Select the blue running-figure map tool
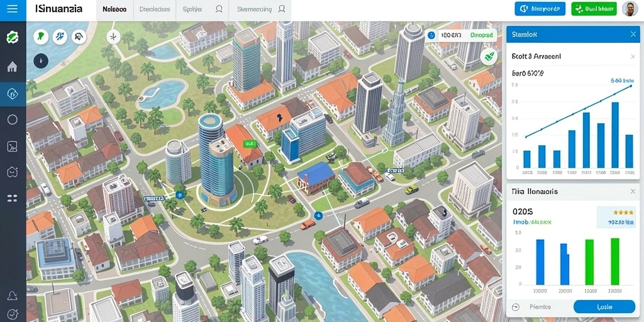The height and width of the screenshot is (322, 644). coord(60,36)
